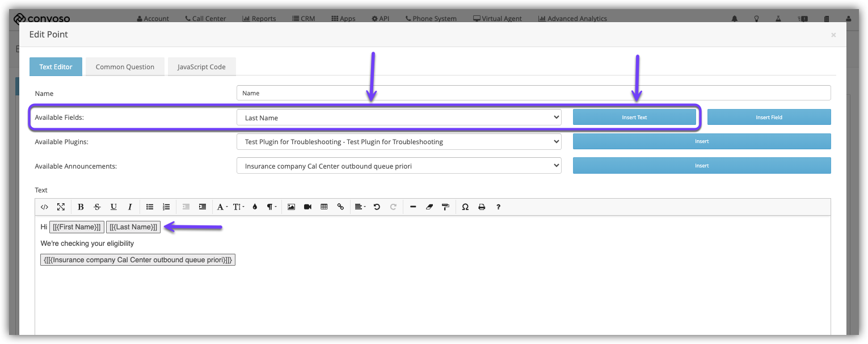Click the special characters omega icon
Image resolution: width=868 pixels, height=344 pixels.
pyautogui.click(x=465, y=207)
